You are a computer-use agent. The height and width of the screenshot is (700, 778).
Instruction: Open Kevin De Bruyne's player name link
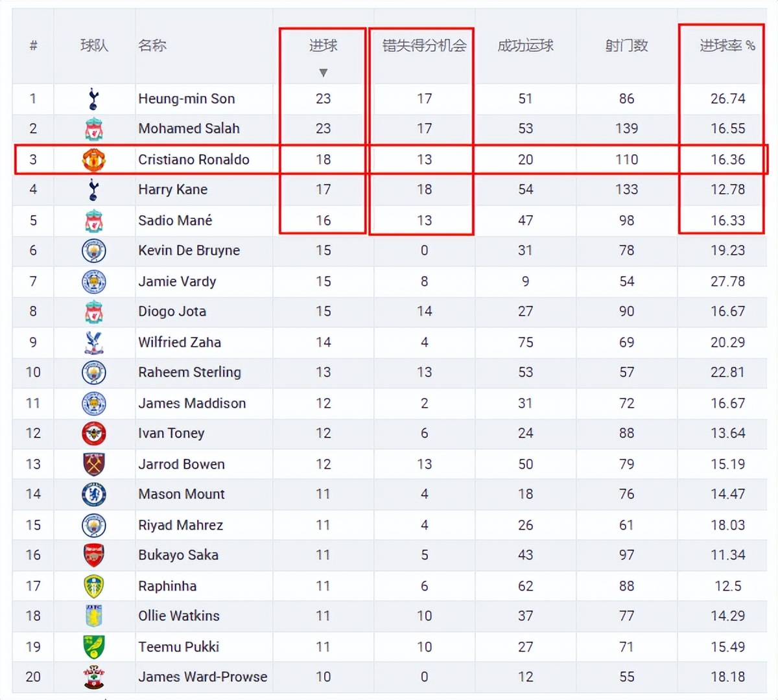189,250
